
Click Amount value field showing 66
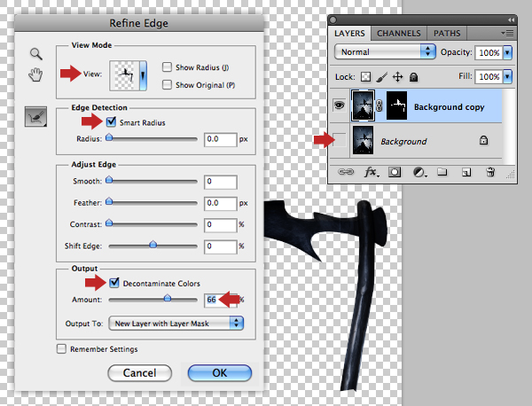coord(220,300)
